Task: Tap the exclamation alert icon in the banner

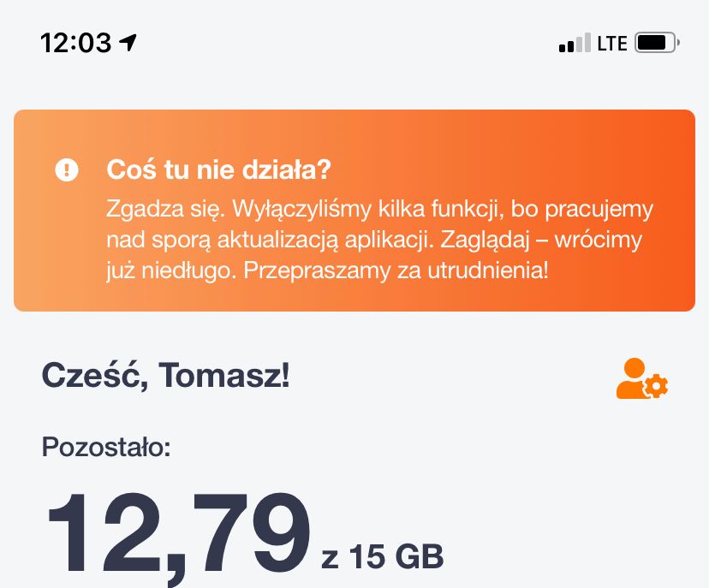Action: point(66,170)
